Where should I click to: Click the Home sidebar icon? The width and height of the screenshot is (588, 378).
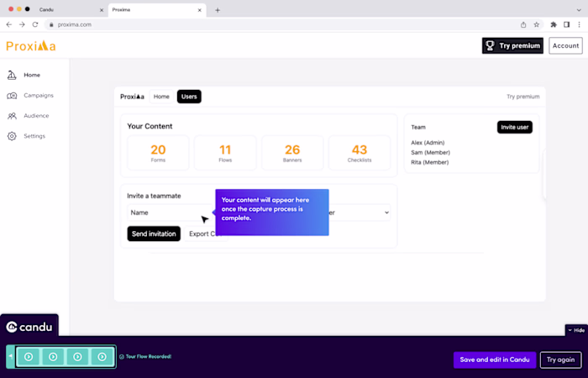12,75
